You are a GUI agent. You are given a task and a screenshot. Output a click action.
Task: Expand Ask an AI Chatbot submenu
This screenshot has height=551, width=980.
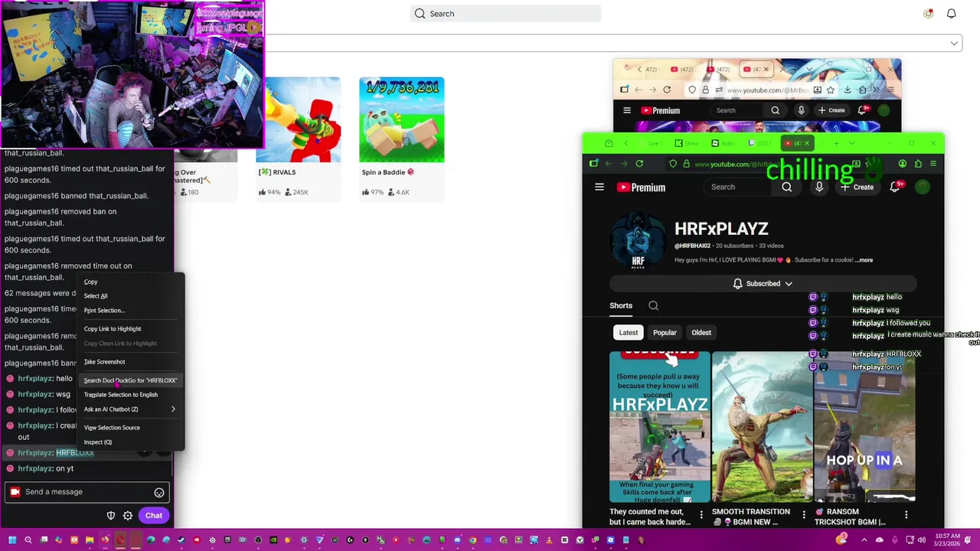(130, 409)
